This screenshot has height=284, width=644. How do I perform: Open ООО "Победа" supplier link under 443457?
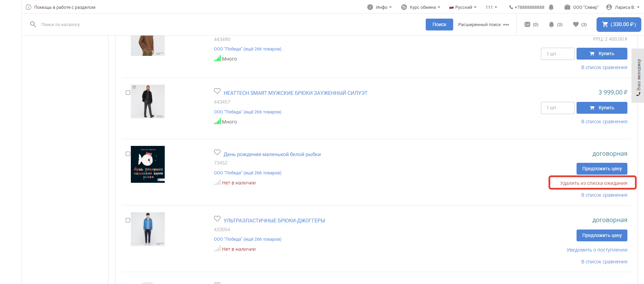click(x=247, y=112)
